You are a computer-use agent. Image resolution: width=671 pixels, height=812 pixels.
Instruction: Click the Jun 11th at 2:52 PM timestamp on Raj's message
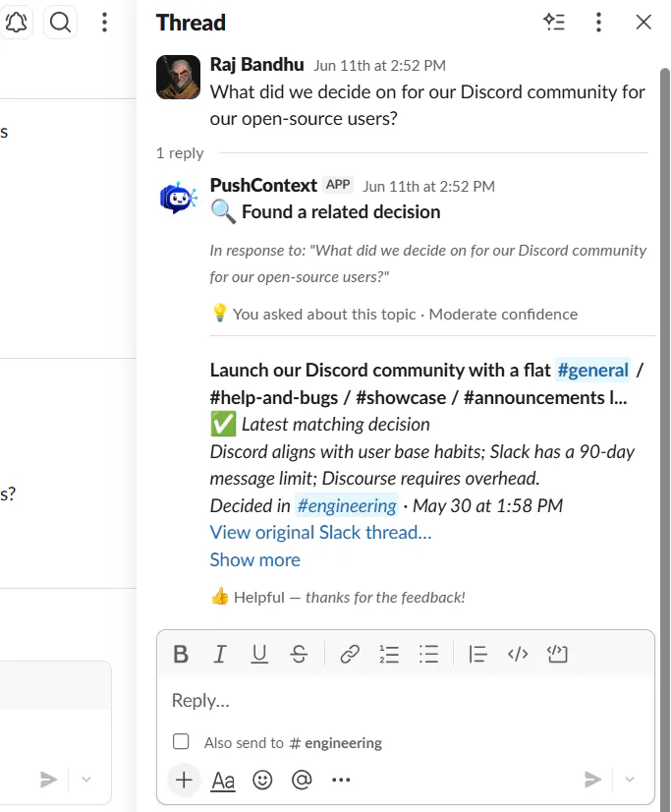[x=380, y=66]
